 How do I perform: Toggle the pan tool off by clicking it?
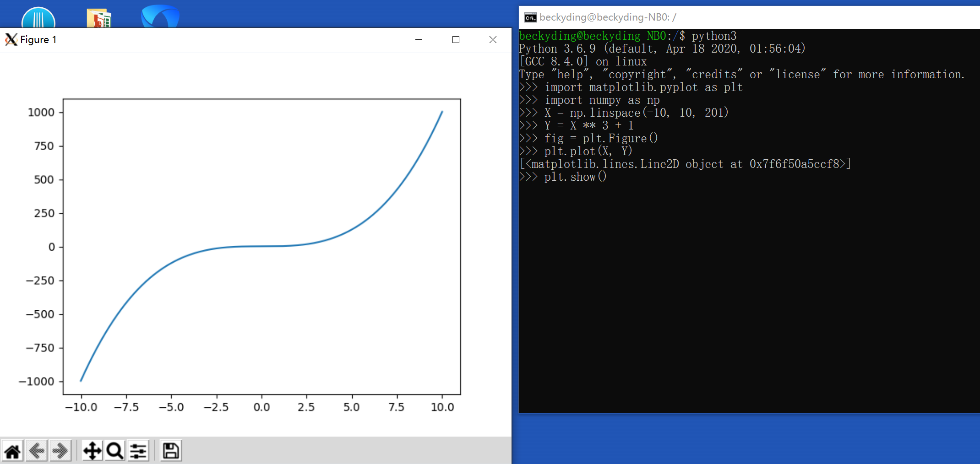(x=92, y=451)
